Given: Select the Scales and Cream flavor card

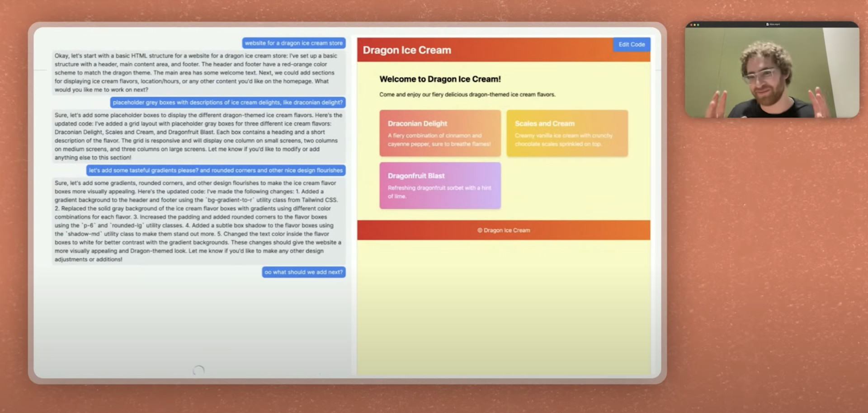Looking at the screenshot, I should 567,133.
